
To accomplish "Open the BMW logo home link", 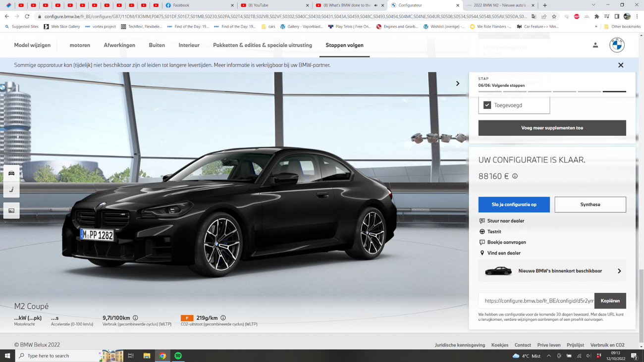I will pos(617,45).
